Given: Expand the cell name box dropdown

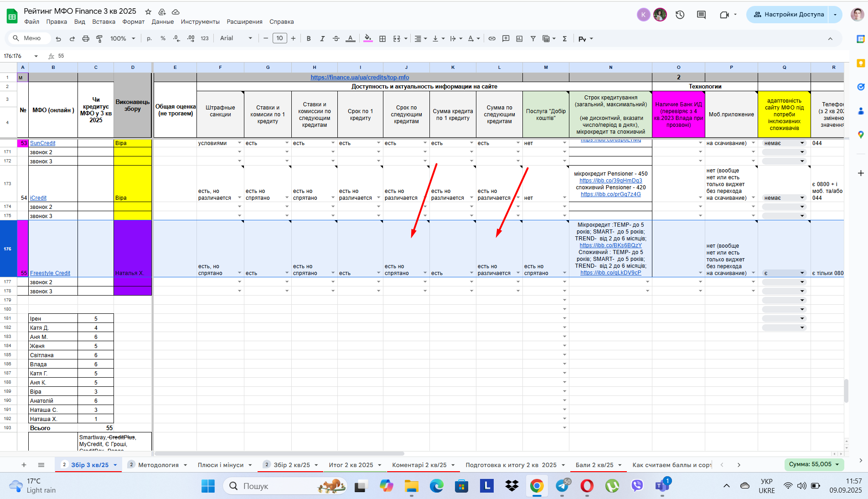Looking at the screenshot, I should point(36,56).
